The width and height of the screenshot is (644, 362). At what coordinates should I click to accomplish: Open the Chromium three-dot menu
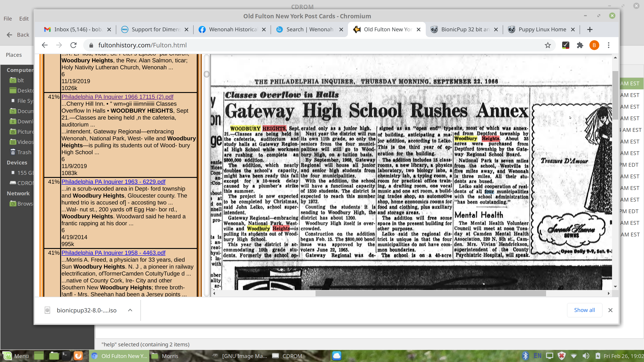click(x=608, y=45)
